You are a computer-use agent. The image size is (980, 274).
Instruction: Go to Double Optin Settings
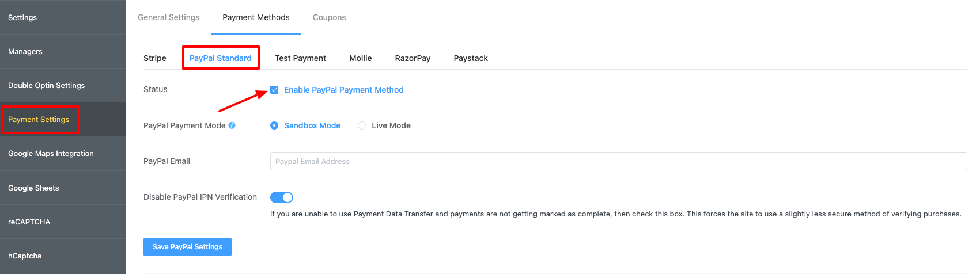[x=63, y=85]
